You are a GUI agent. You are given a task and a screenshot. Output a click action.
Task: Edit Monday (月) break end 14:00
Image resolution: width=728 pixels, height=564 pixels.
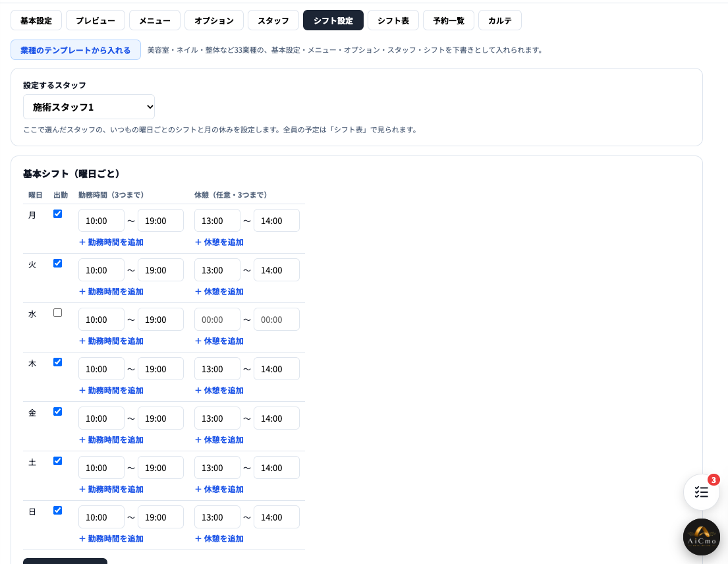point(277,221)
